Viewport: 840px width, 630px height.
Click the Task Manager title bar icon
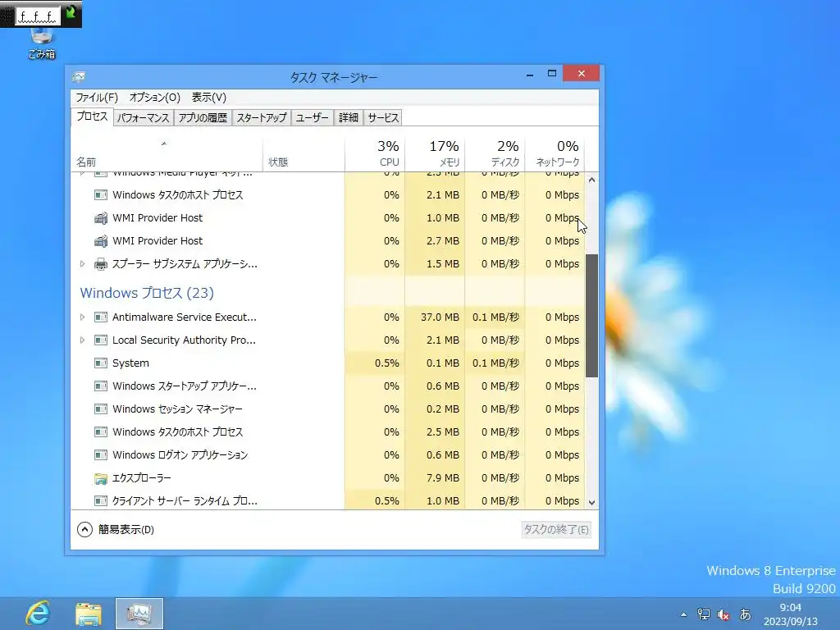pos(79,77)
